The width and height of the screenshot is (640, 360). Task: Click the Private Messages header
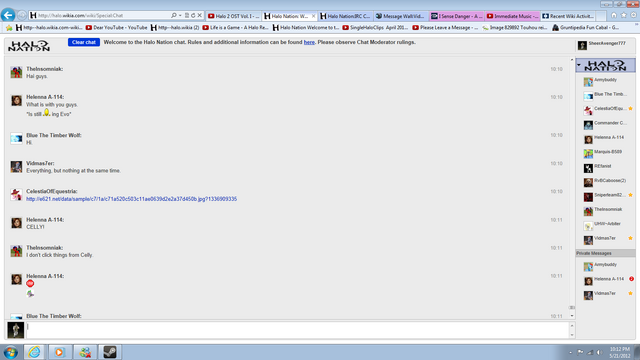[x=605, y=253]
